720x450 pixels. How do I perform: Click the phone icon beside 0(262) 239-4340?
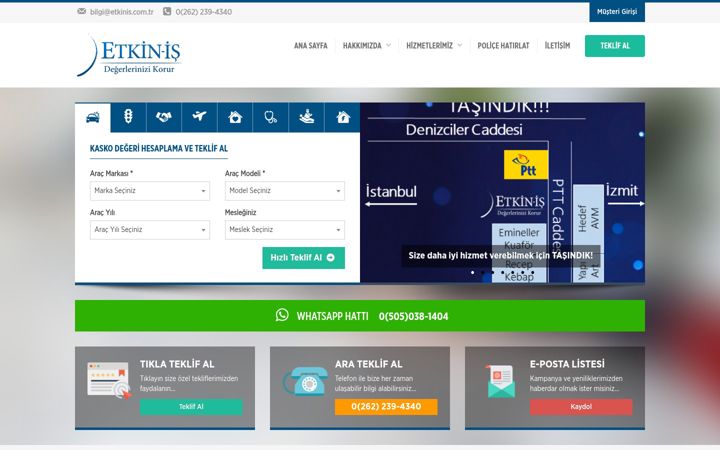click(167, 11)
